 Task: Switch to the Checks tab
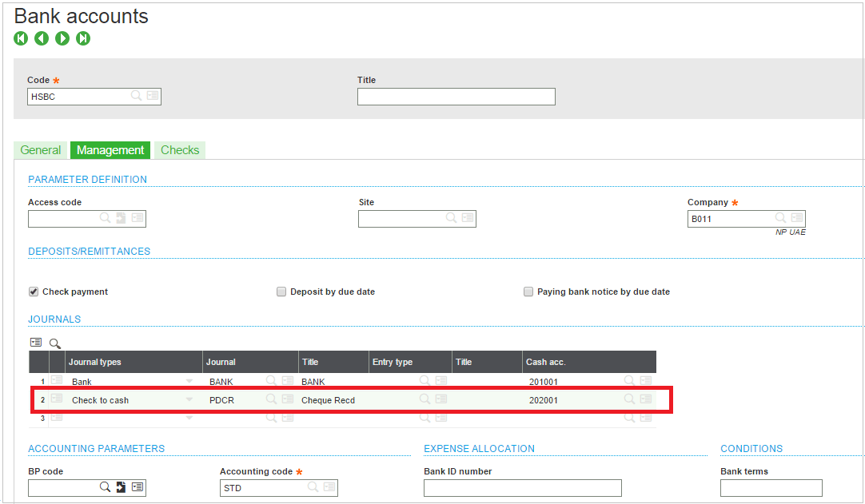pyautogui.click(x=180, y=150)
